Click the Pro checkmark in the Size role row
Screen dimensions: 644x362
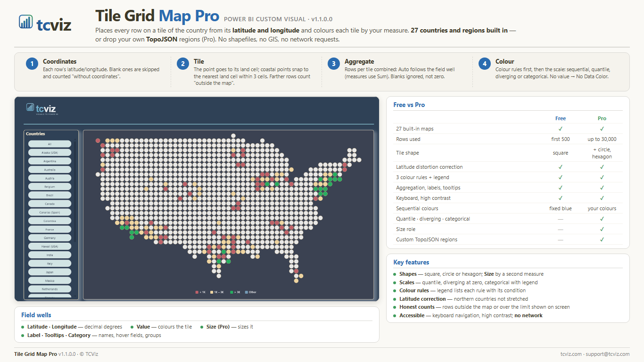coord(602,229)
